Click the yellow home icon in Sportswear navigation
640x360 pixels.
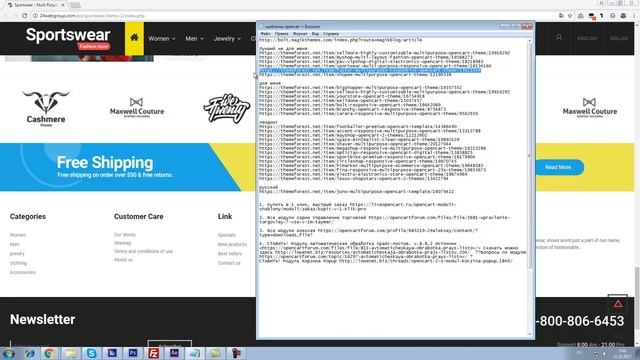[x=134, y=38]
